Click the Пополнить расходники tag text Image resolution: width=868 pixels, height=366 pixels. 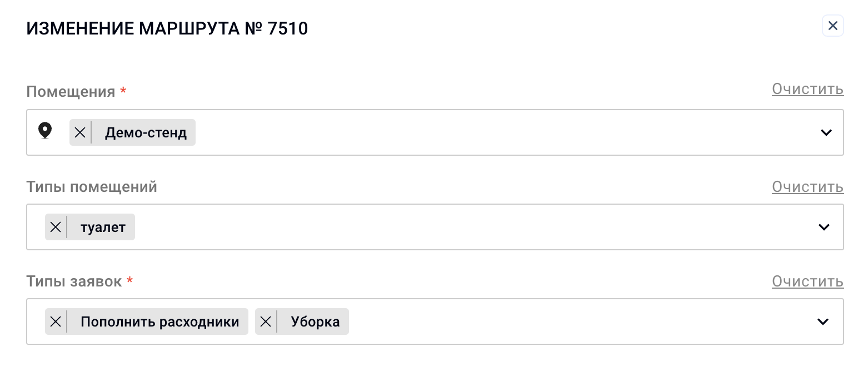pos(160,322)
